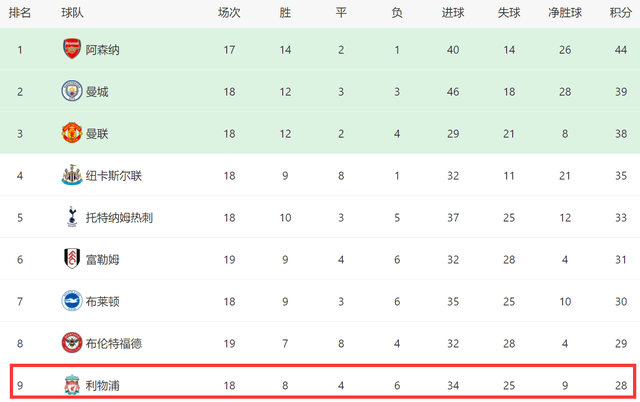Click the 进球 goals-for column header

[x=453, y=13]
